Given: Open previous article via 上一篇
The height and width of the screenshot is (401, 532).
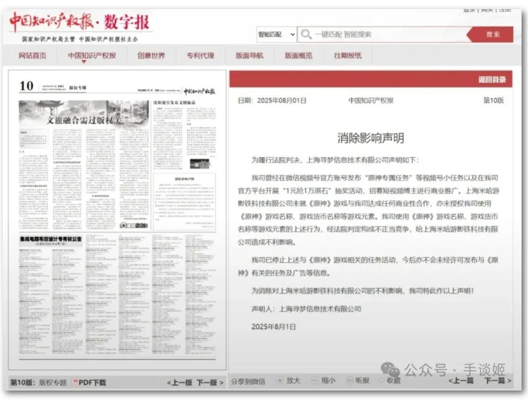Looking at the screenshot, I should (x=461, y=381).
